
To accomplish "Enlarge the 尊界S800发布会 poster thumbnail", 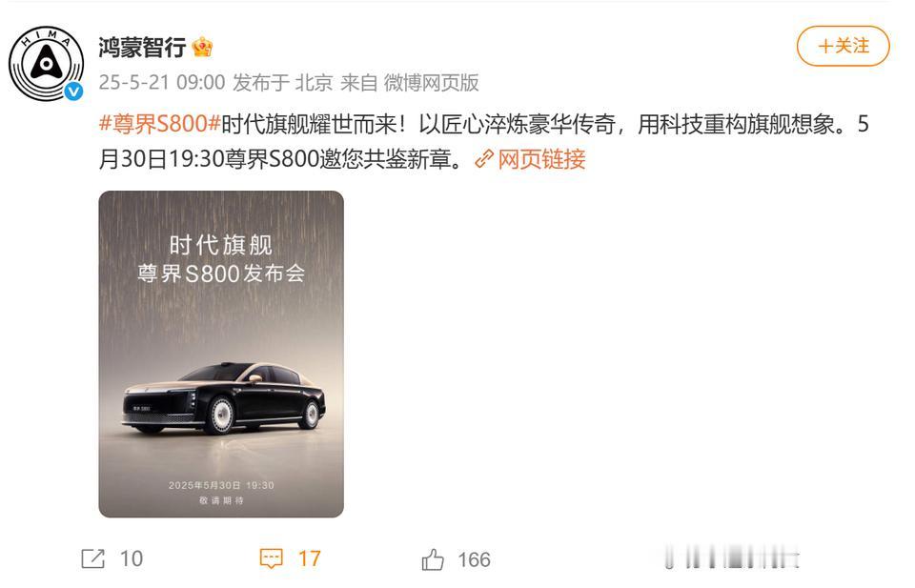I will click(221, 355).
